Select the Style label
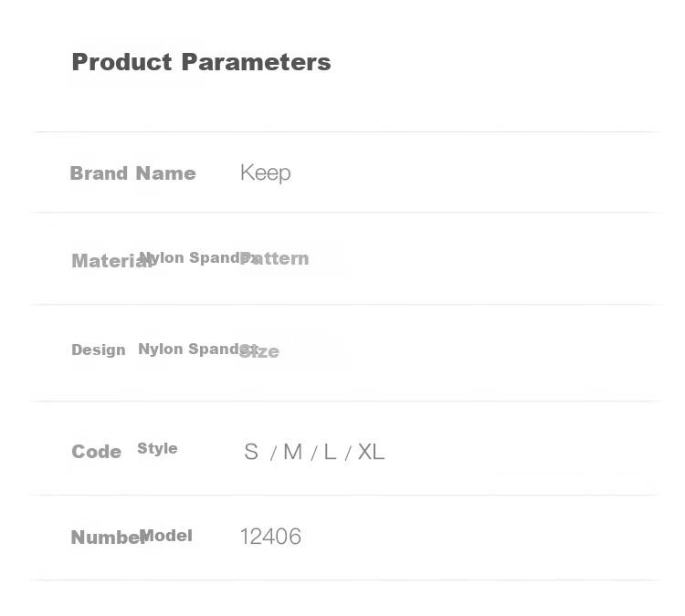This screenshot has width=685, height=616. tap(157, 448)
